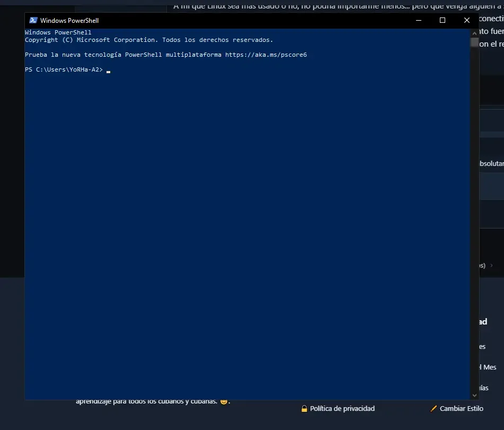This screenshot has height=430, width=504.
Task: Click the pencil icon beside Cambiar Estilo
Action: 434,409
